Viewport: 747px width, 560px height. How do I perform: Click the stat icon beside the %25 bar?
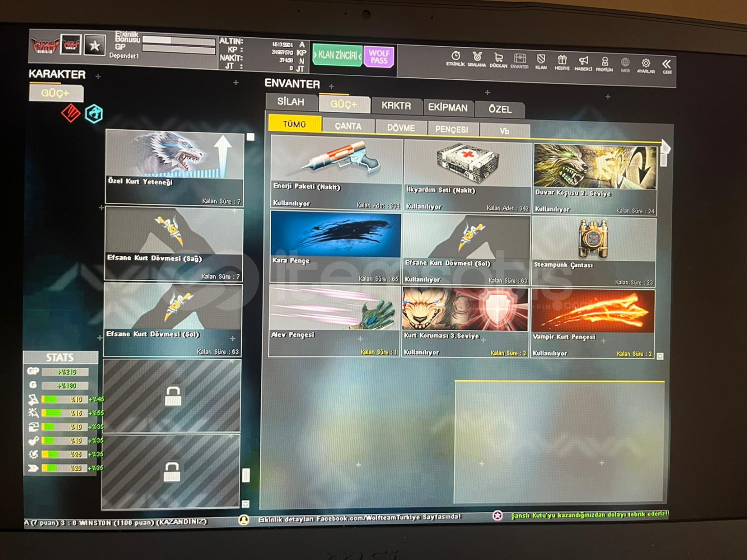coord(33,454)
